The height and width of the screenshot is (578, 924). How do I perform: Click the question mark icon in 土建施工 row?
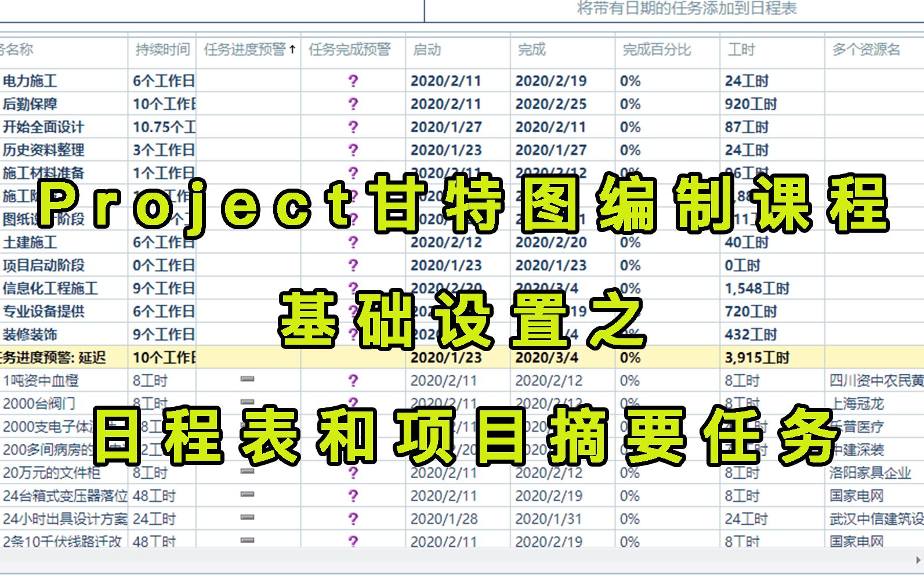353,242
